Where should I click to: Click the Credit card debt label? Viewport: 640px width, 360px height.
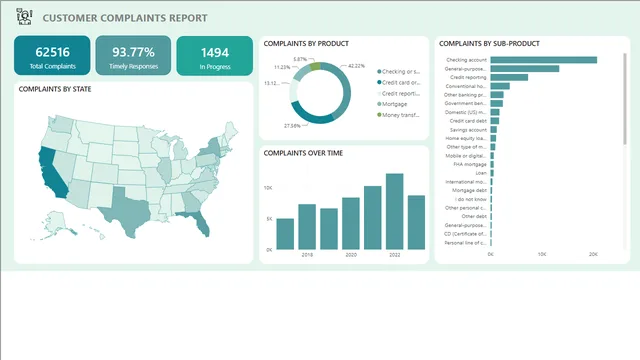point(468,121)
